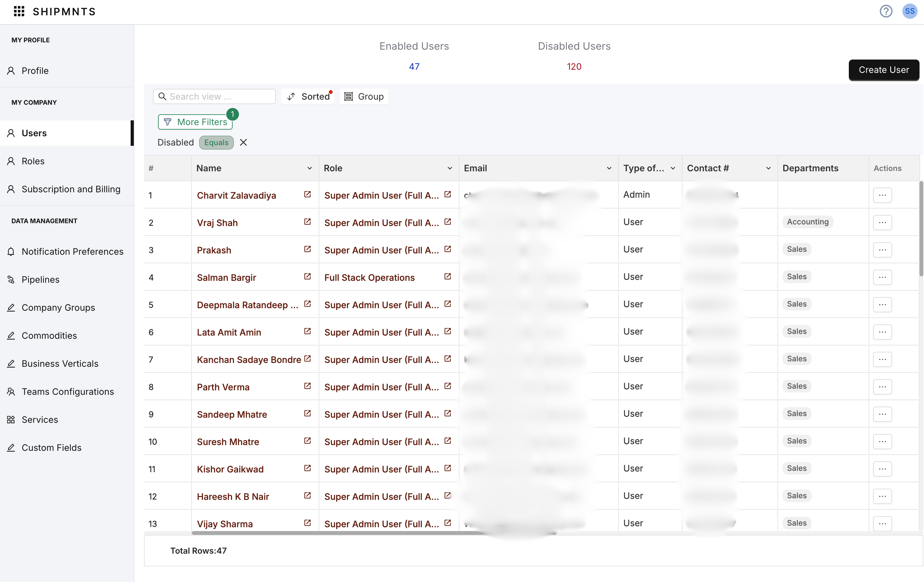
Task: Click the Accounting department tag
Action: [x=808, y=222]
